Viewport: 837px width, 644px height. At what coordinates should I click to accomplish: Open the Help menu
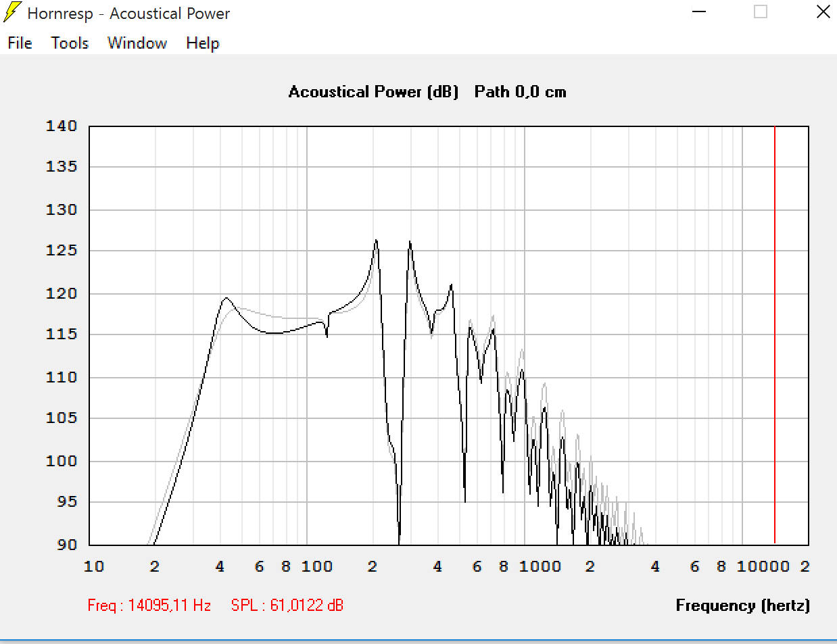click(203, 43)
